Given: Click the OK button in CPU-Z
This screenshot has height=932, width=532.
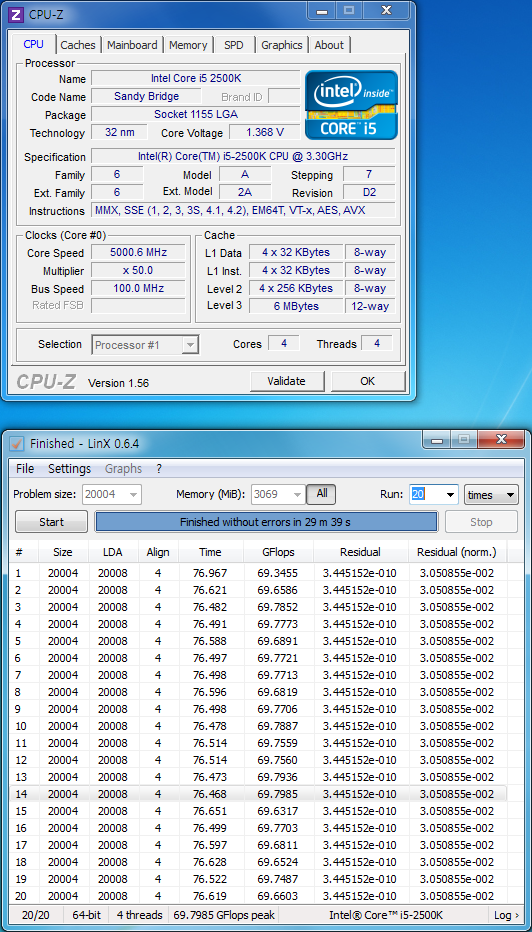Looking at the screenshot, I should pos(368,382).
